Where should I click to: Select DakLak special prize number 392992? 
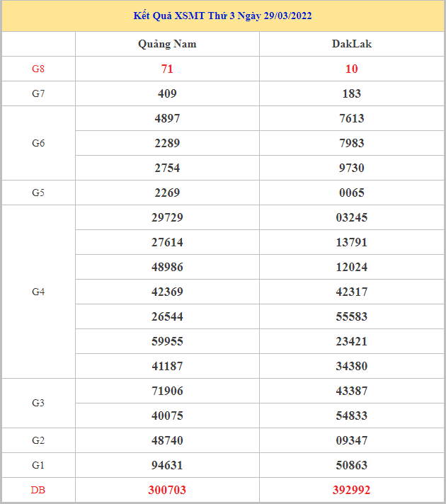351,490
